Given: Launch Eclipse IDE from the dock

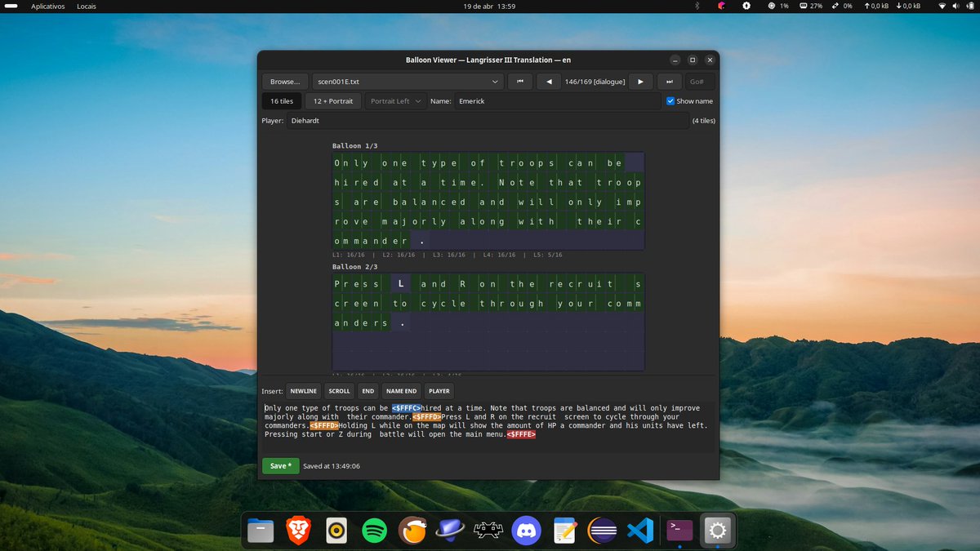Looking at the screenshot, I should click(603, 531).
